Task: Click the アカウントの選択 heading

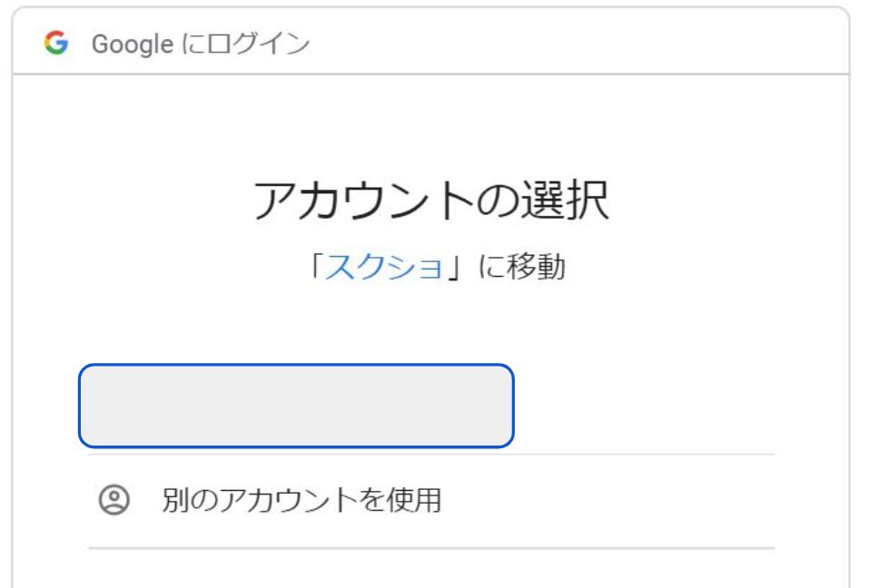Action: [x=430, y=201]
